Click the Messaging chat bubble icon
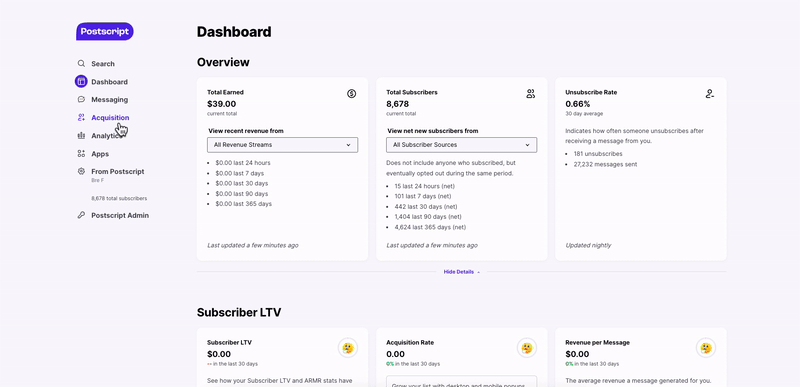 point(81,99)
